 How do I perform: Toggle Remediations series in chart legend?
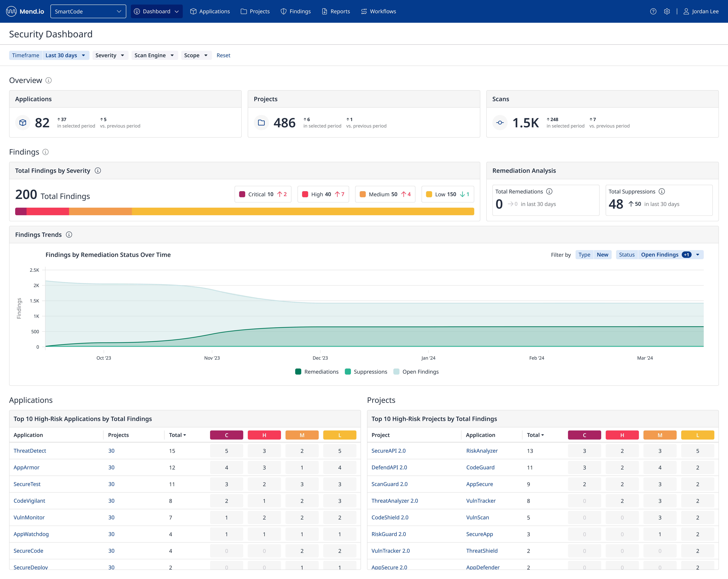(317, 372)
